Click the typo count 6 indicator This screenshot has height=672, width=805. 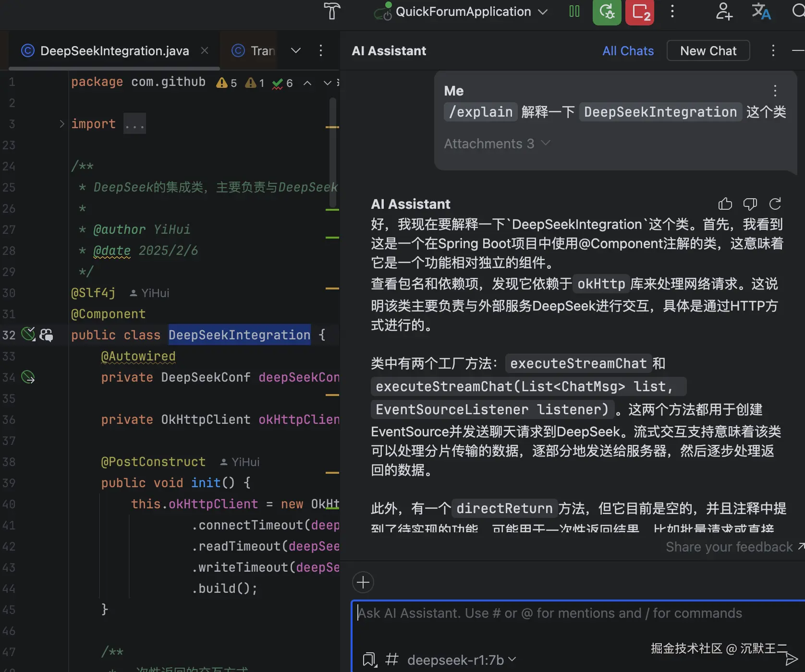[x=282, y=83]
